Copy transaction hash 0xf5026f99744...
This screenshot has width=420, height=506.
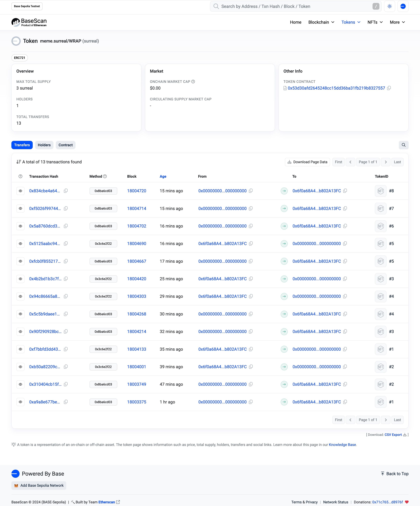[x=66, y=208]
